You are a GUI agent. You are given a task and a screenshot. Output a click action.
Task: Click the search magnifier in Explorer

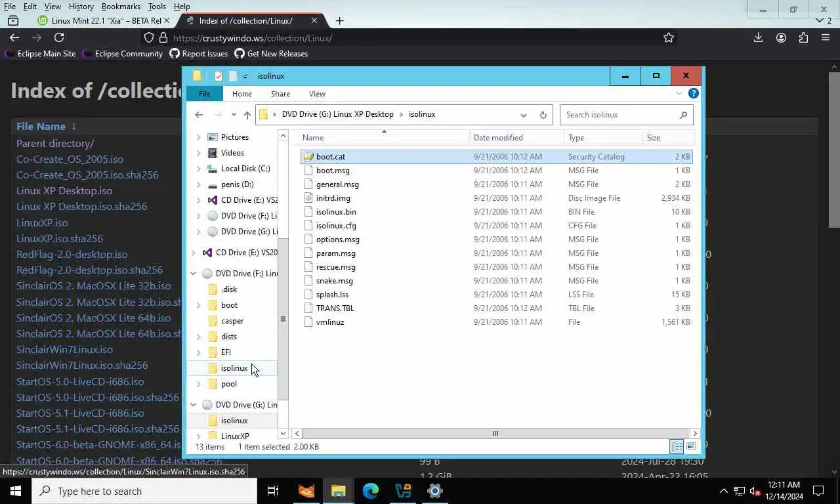tap(683, 115)
